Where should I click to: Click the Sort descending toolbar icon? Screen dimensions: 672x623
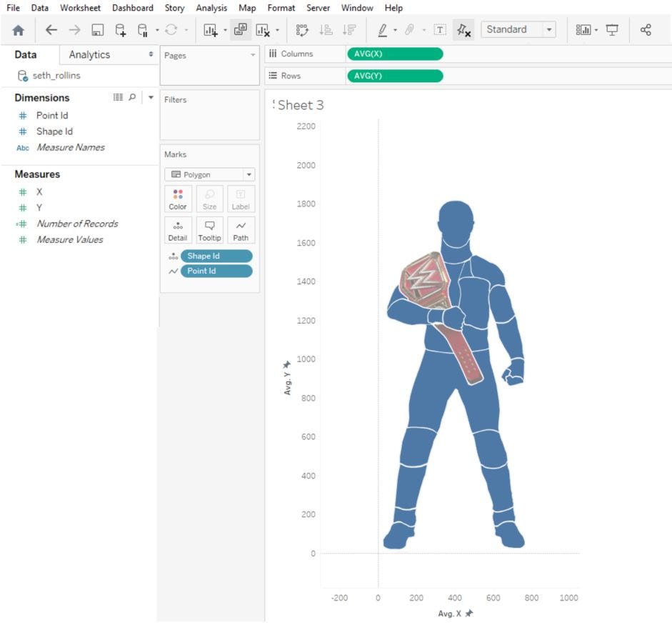click(348, 29)
